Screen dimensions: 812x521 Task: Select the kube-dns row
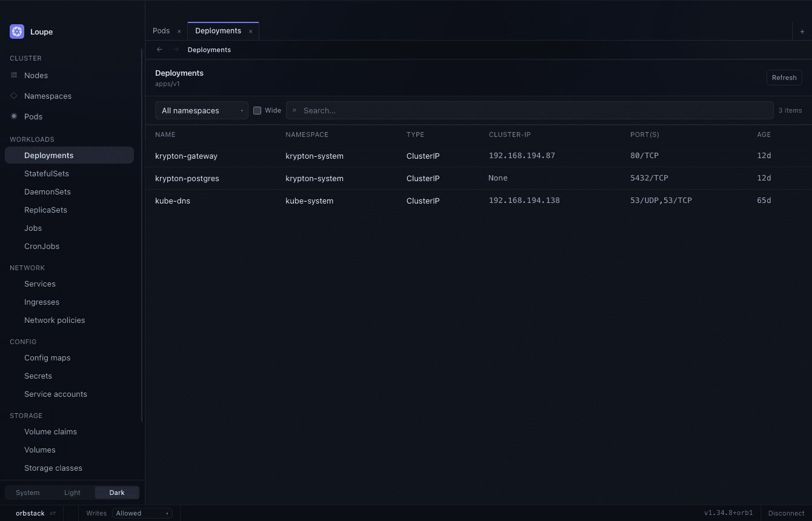click(479, 201)
